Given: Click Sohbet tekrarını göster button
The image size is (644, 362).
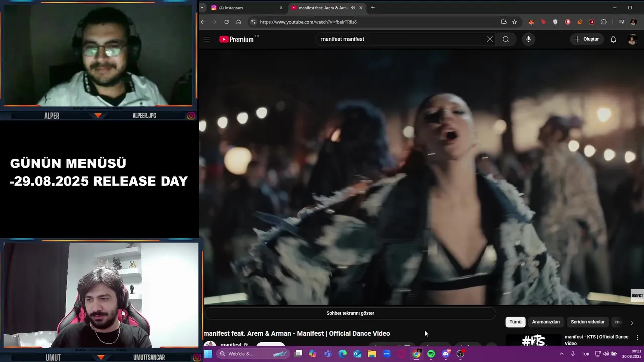Looking at the screenshot, I should point(350,313).
